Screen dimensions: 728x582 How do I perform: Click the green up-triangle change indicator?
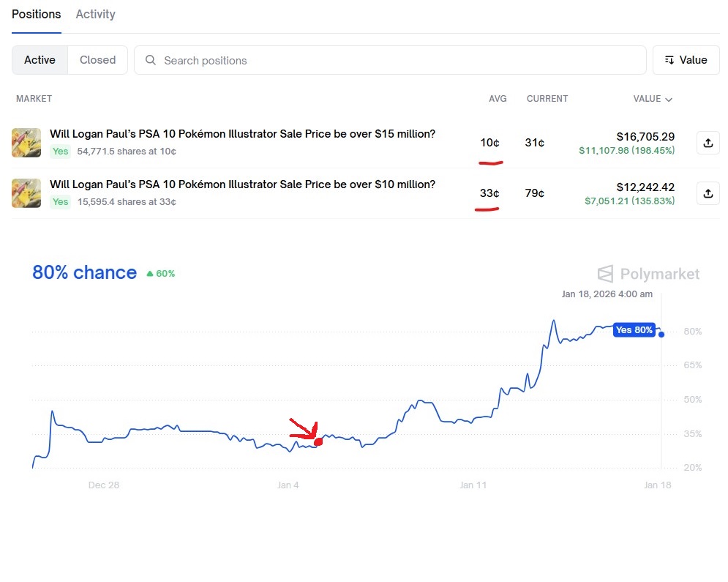(x=150, y=274)
